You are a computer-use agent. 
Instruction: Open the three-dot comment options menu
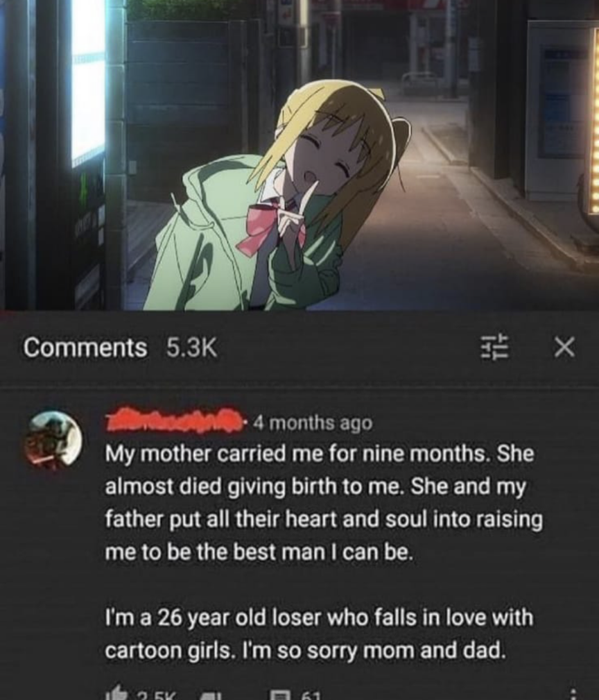click(573, 694)
